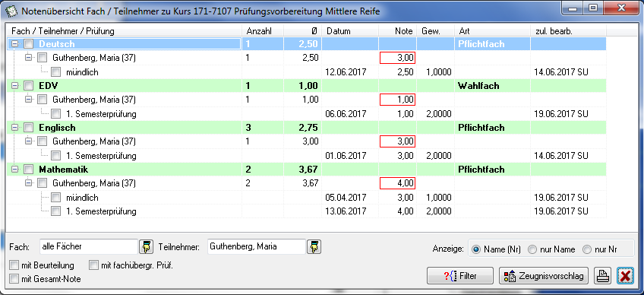Click the Anzahl column header
This screenshot has width=644, height=295.
(x=263, y=31)
